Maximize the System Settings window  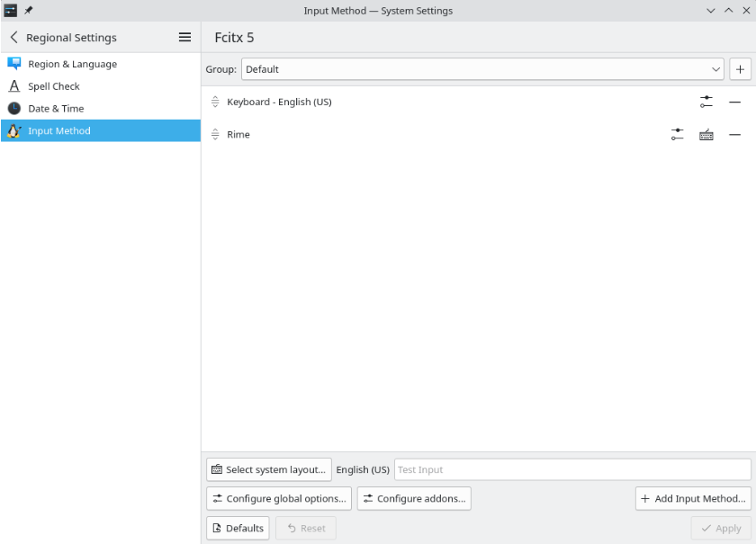728,11
